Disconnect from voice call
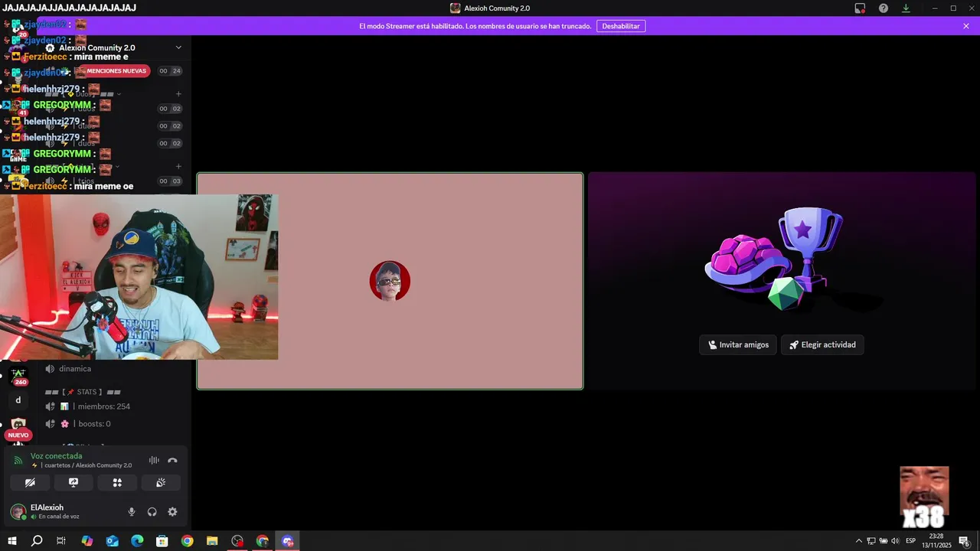This screenshot has width=980, height=551. point(172,460)
